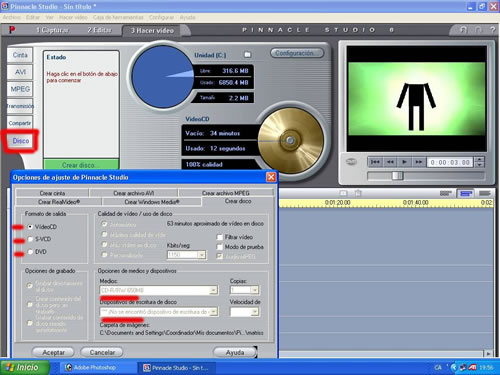Viewport: 500px width, 375px height.
Task: Click the Aceptar button
Action: 53,352
